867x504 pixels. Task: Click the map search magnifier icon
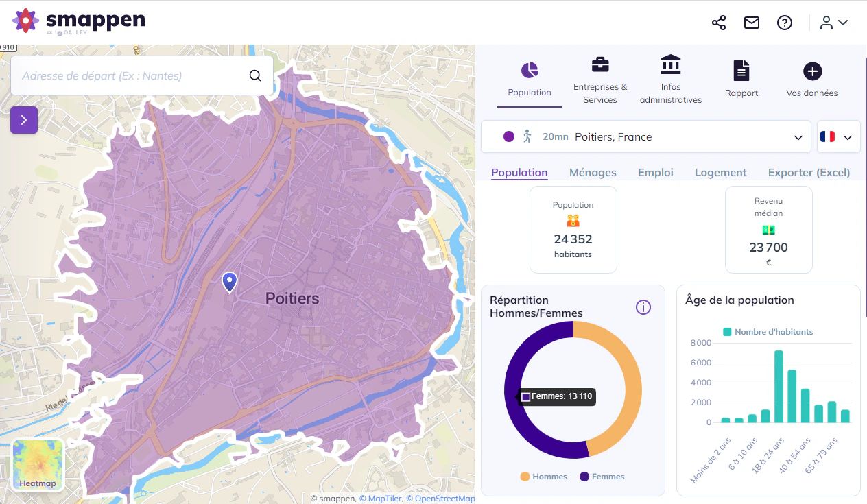(x=255, y=75)
